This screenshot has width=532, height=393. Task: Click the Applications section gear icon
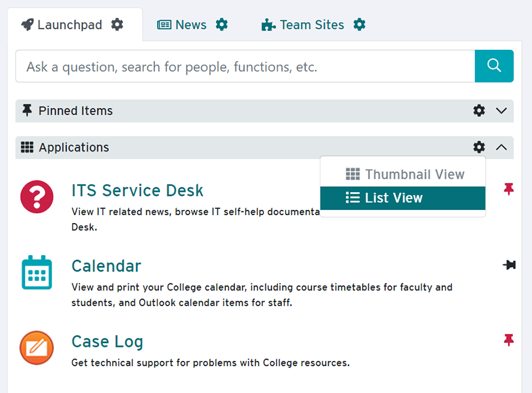click(x=479, y=147)
